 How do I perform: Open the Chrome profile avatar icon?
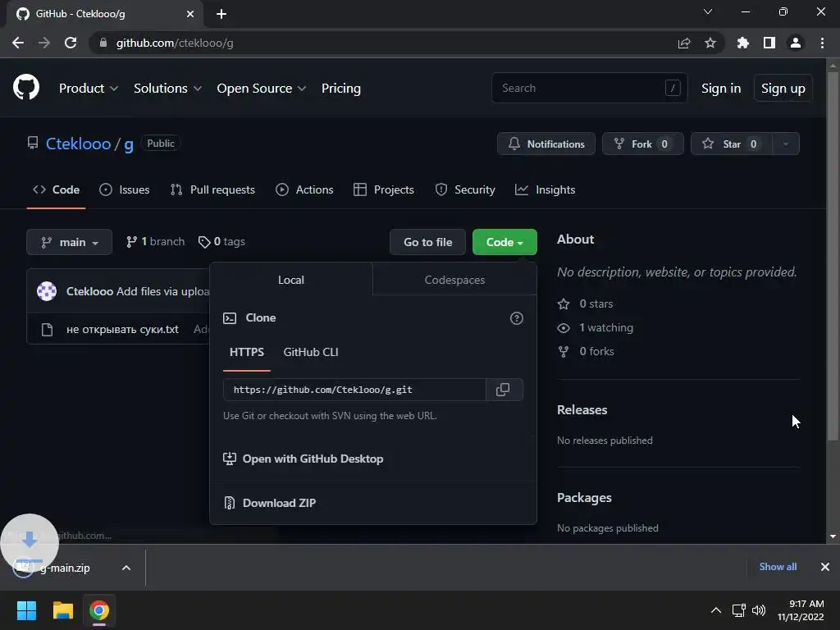(x=795, y=43)
